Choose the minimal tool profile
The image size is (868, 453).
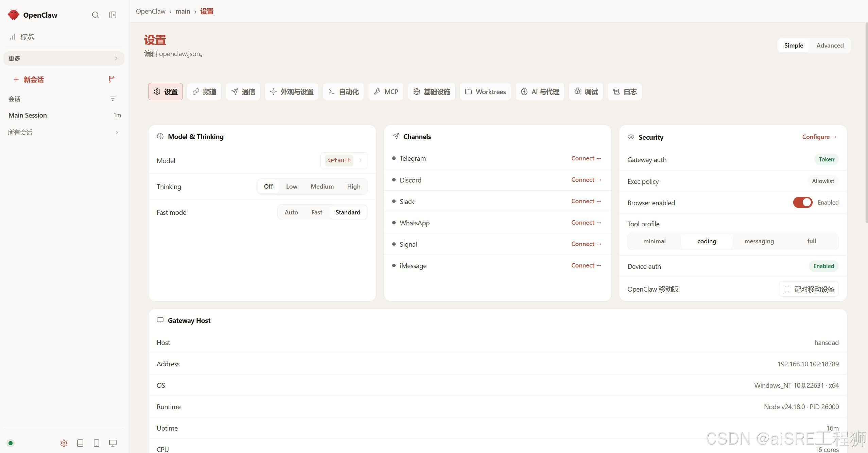tap(655, 241)
